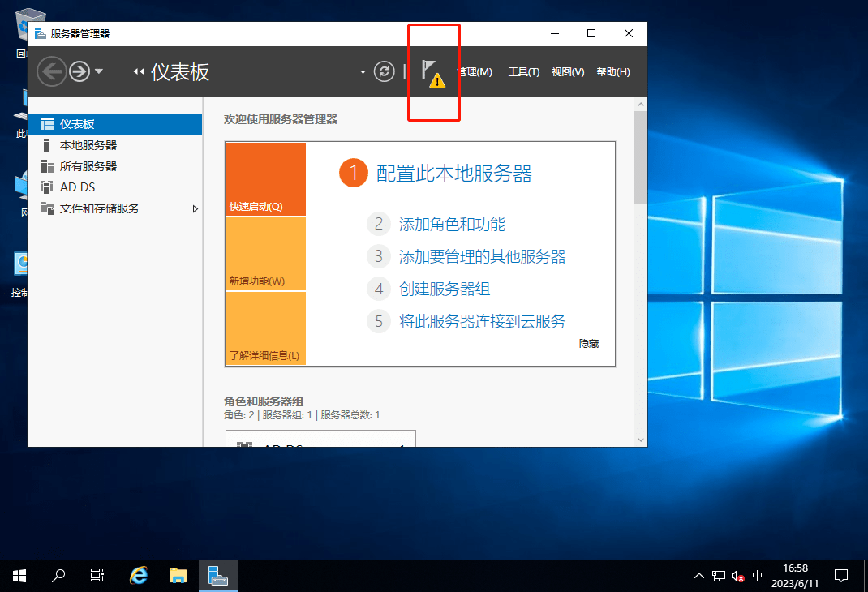Screen dimensions: 868x592
Task: Click the scroll down arrow of the dashboard
Action: (x=641, y=440)
